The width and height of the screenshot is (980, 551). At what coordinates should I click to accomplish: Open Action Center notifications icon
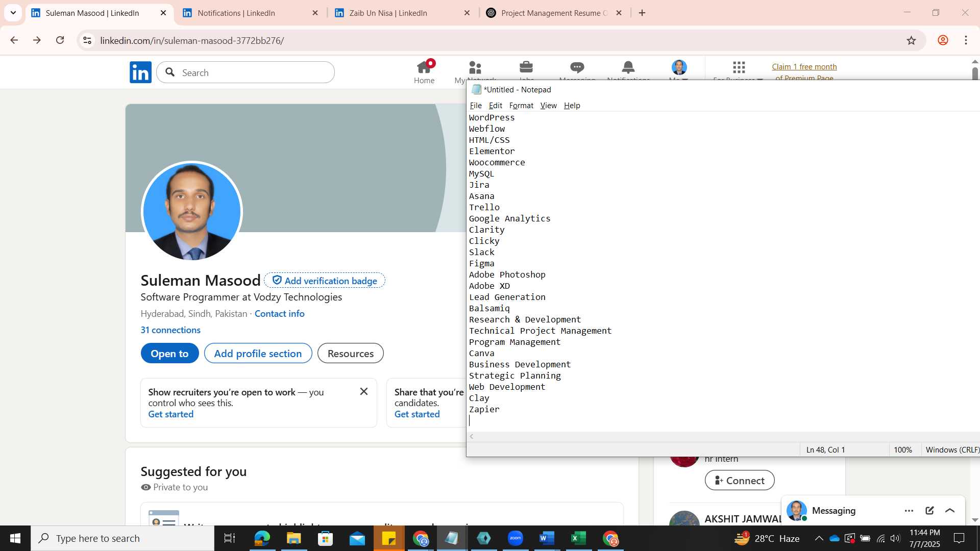(959, 538)
